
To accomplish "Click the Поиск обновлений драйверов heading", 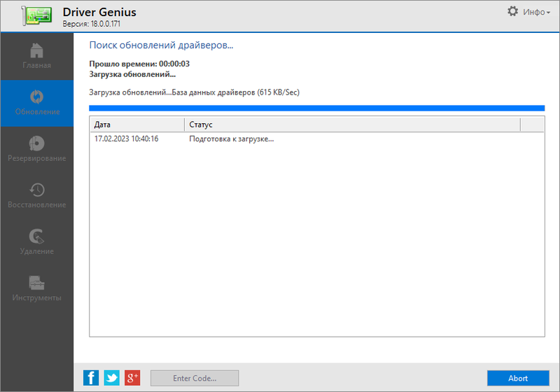I will pyautogui.click(x=161, y=45).
